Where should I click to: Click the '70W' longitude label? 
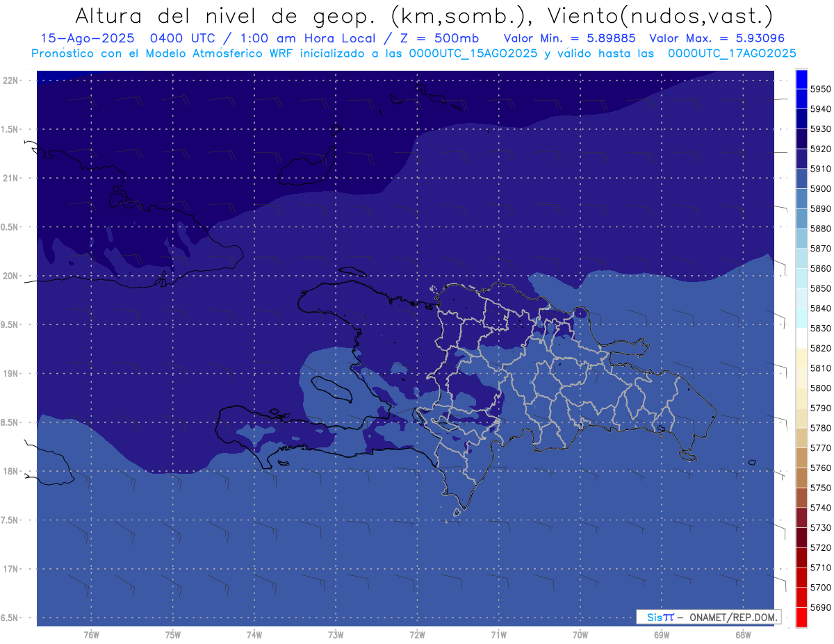click(x=580, y=635)
